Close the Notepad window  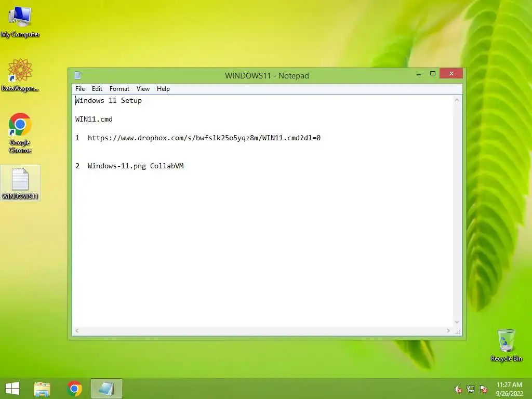(x=451, y=74)
